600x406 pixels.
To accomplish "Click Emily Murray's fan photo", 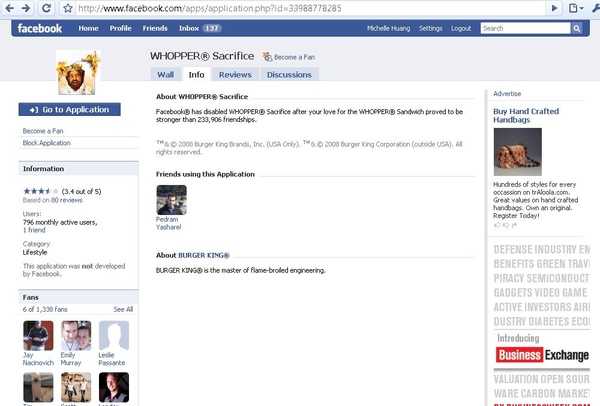I will 76,336.
